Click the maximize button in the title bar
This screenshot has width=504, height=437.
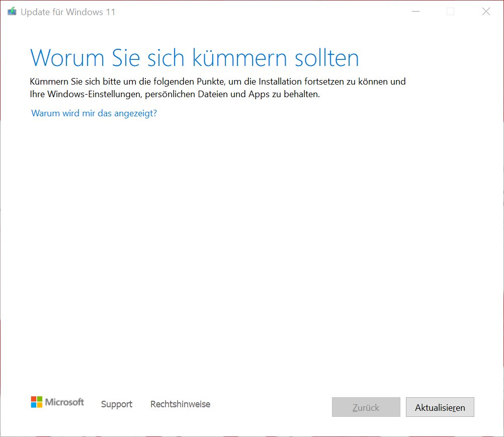tap(450, 12)
